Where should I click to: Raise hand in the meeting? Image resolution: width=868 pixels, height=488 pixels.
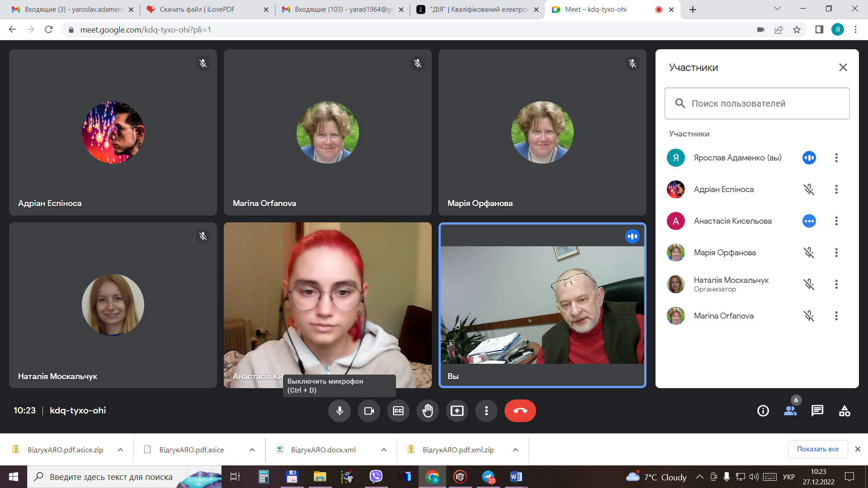point(427,411)
